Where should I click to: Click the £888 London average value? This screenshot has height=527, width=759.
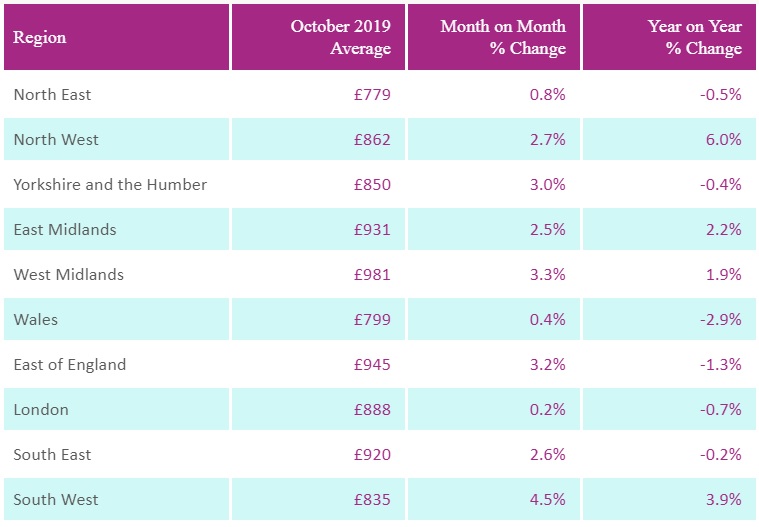pos(372,410)
